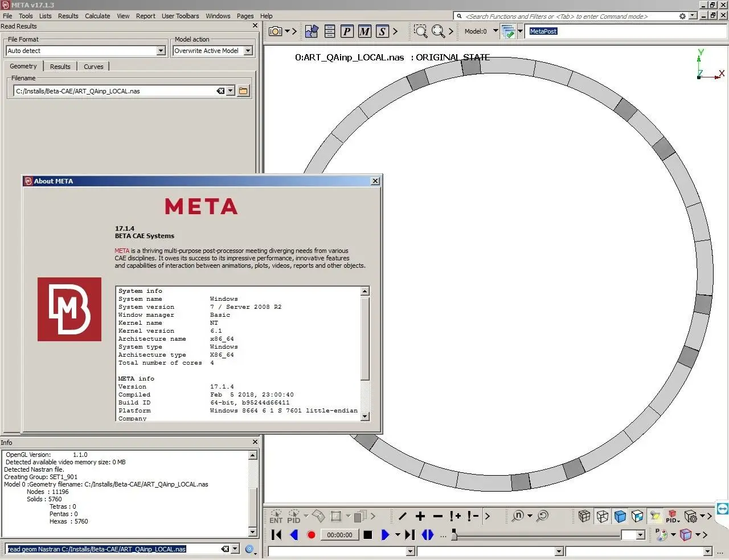Image resolution: width=729 pixels, height=560 pixels.
Task: Open the Overwrite Active Model dropdown
Action: [248, 51]
